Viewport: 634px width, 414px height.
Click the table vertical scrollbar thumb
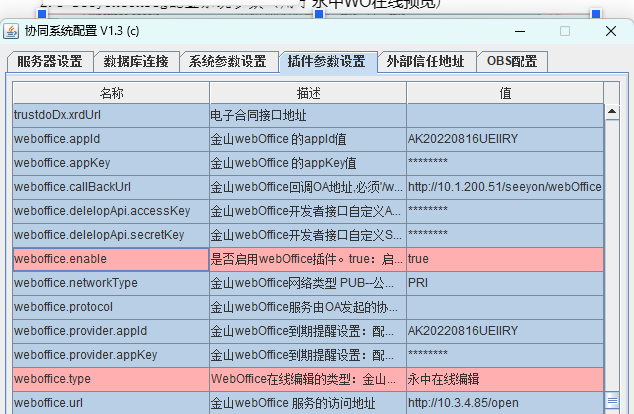pyautogui.click(x=612, y=401)
